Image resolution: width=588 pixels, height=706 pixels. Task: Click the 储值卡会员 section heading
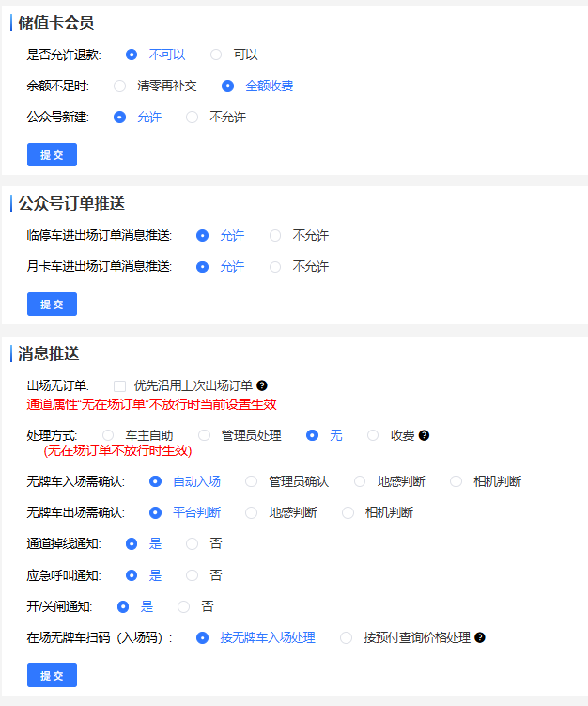pyautogui.click(x=55, y=23)
